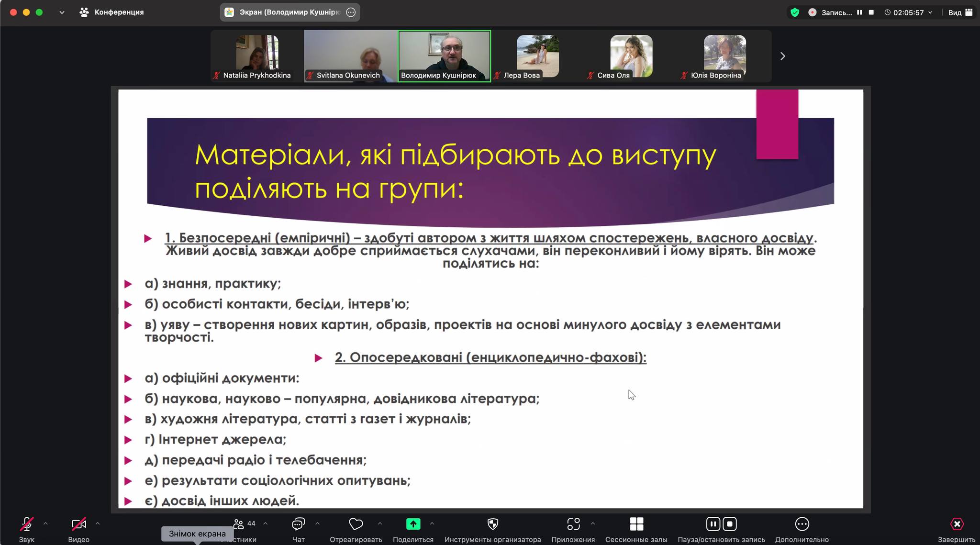980x545 pixels.
Task: Open the More options ellipsis icon
Action: pos(802,524)
